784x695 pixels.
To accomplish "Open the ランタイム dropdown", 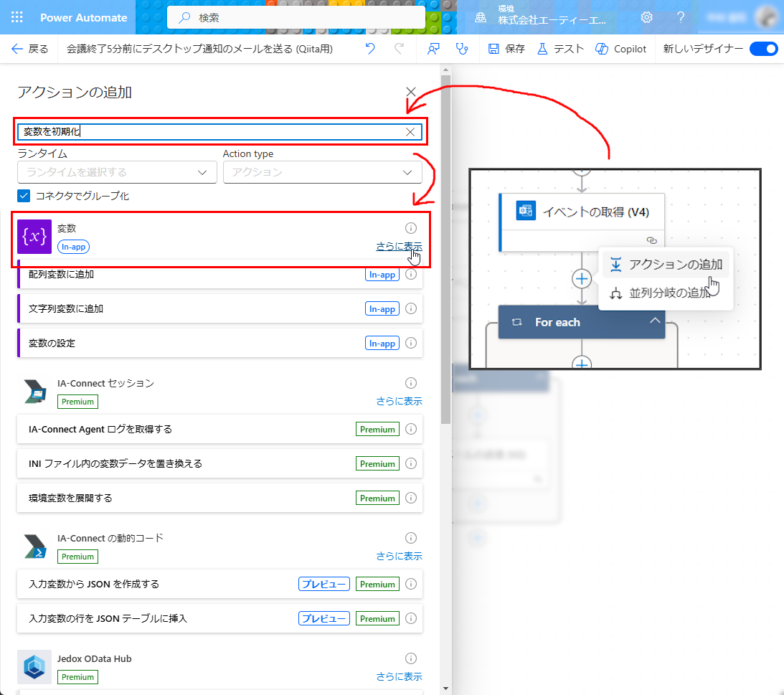I will point(117,172).
